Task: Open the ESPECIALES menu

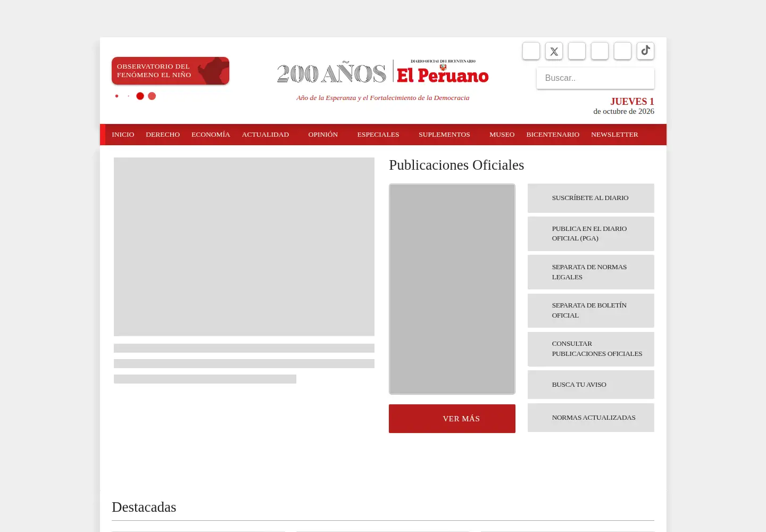Action: coord(378,135)
